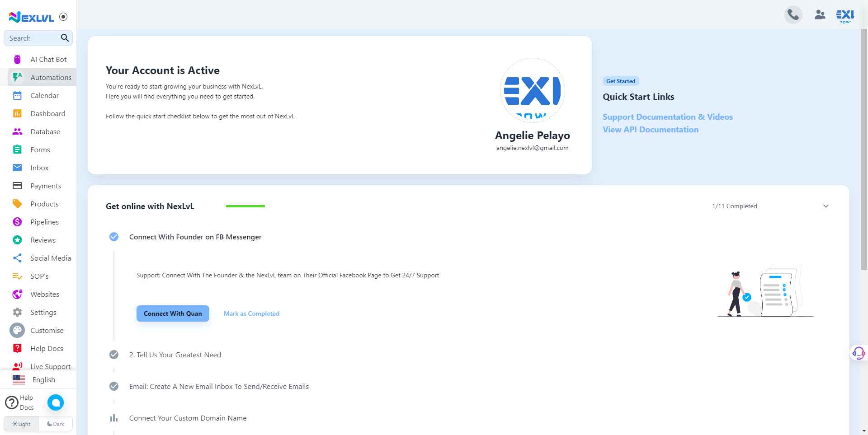Click the people icon in the header
Screen dimensions: 868x435
[820, 15]
